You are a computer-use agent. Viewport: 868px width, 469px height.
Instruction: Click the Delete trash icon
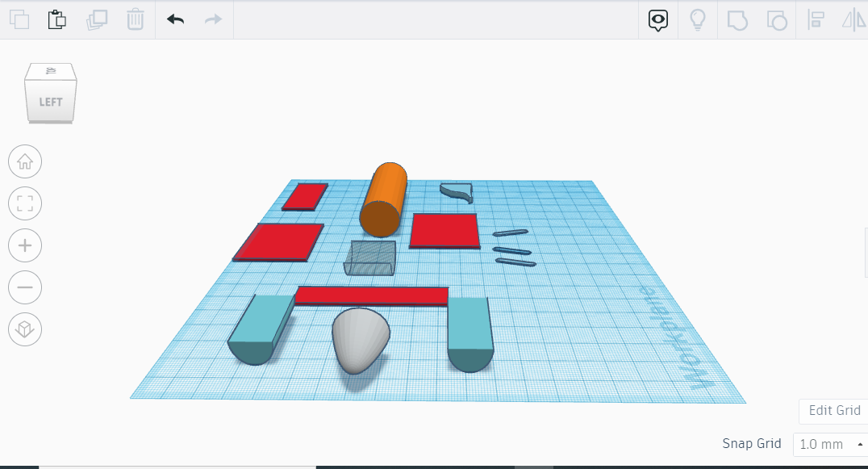point(135,19)
